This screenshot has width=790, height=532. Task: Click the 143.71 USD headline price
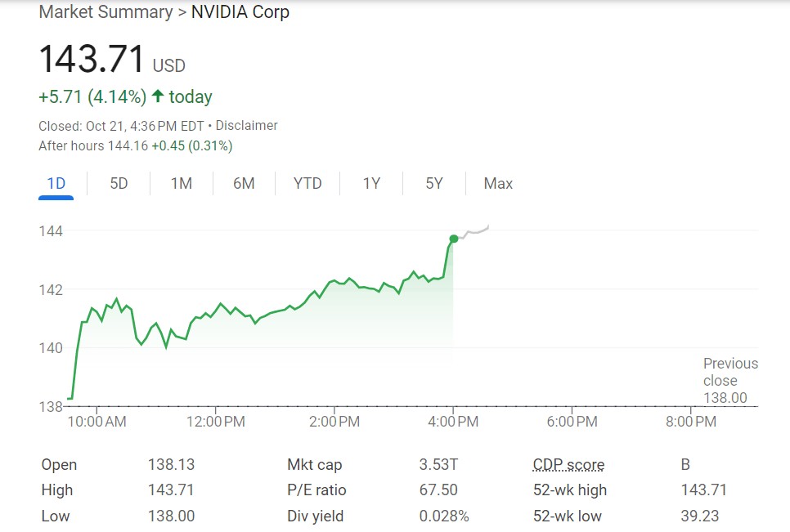coord(92,60)
